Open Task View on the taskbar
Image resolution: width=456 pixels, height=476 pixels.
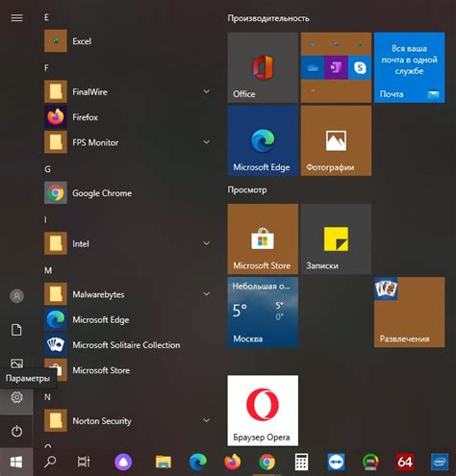pyautogui.click(x=84, y=462)
